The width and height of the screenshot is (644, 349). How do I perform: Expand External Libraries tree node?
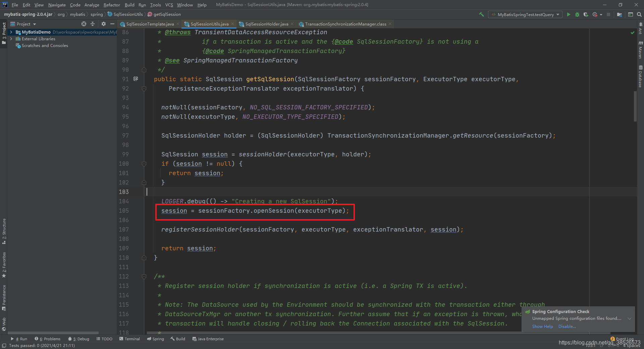pyautogui.click(x=11, y=39)
